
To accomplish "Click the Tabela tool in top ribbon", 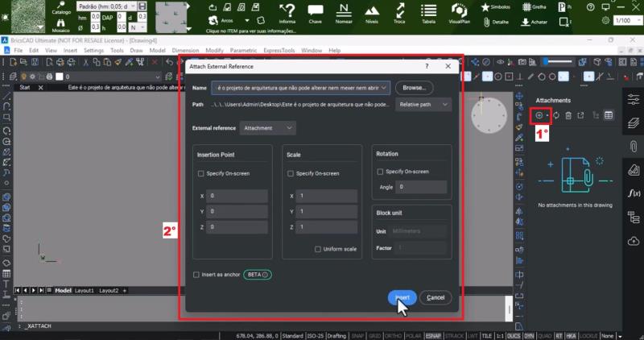I will click(428, 15).
